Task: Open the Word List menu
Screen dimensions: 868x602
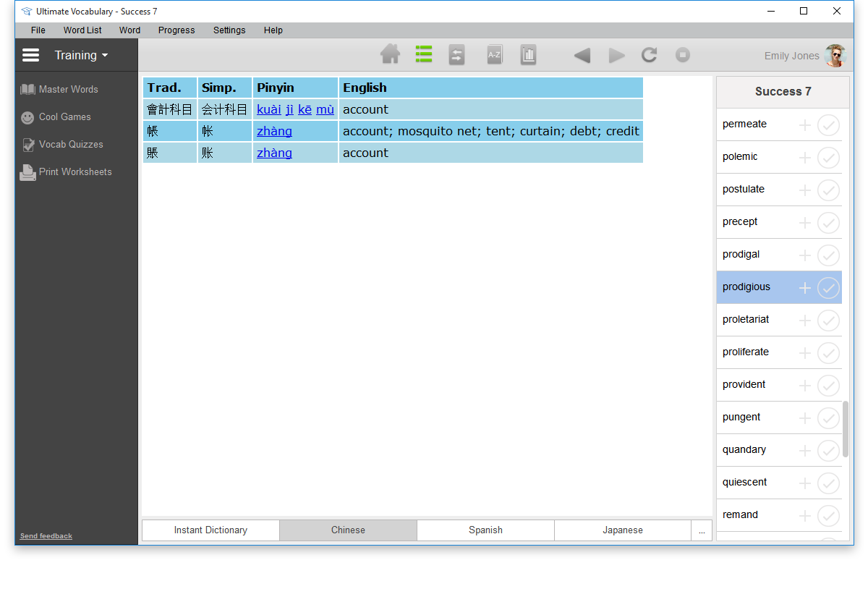Action: click(82, 30)
